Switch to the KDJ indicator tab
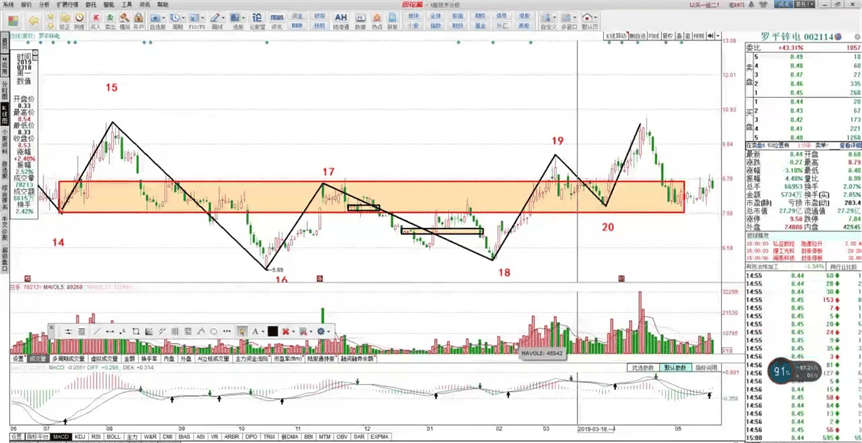This screenshot has width=862, height=443. [80, 437]
